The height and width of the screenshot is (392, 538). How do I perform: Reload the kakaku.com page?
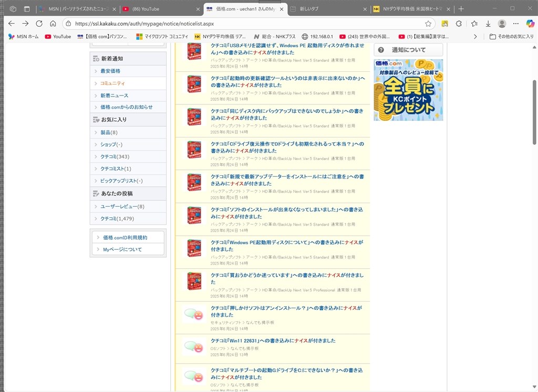point(39,24)
